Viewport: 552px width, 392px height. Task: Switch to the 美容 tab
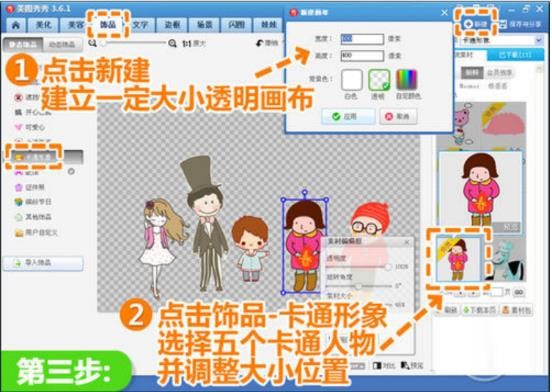(75, 25)
